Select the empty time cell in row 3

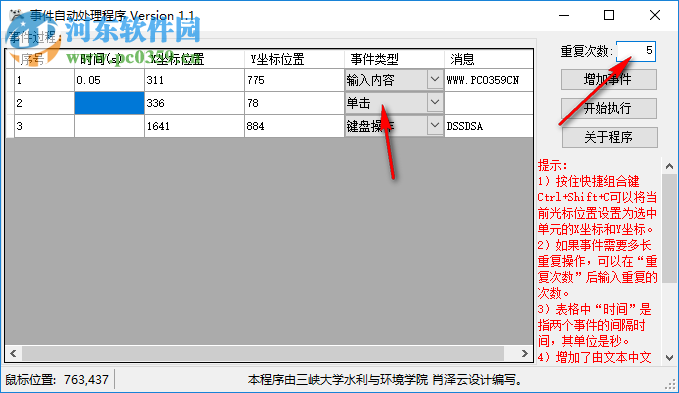coord(109,126)
